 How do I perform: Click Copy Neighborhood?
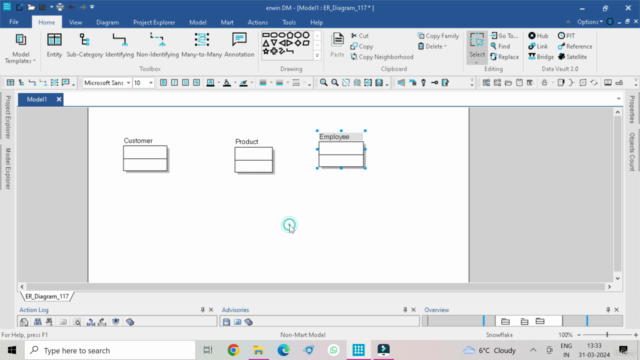[382, 57]
